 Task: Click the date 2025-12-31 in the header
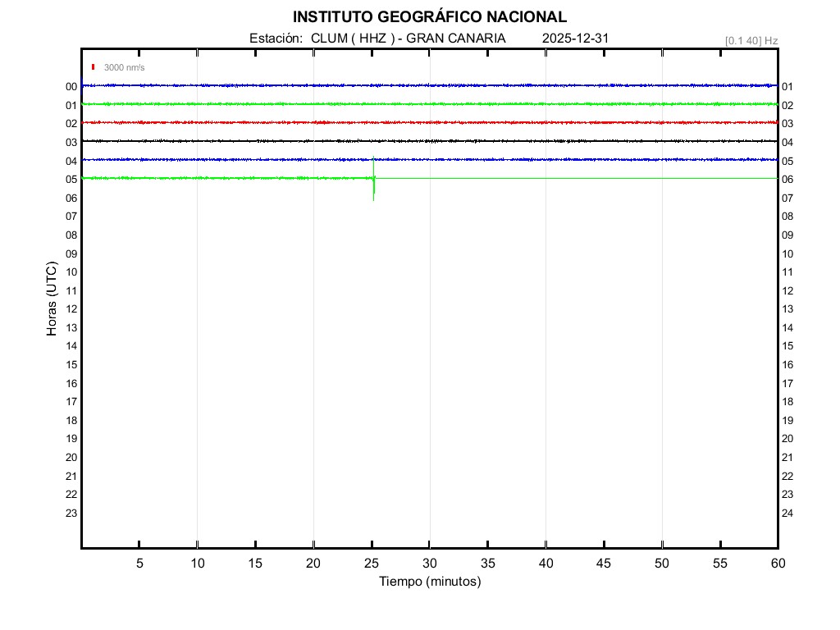575,39
